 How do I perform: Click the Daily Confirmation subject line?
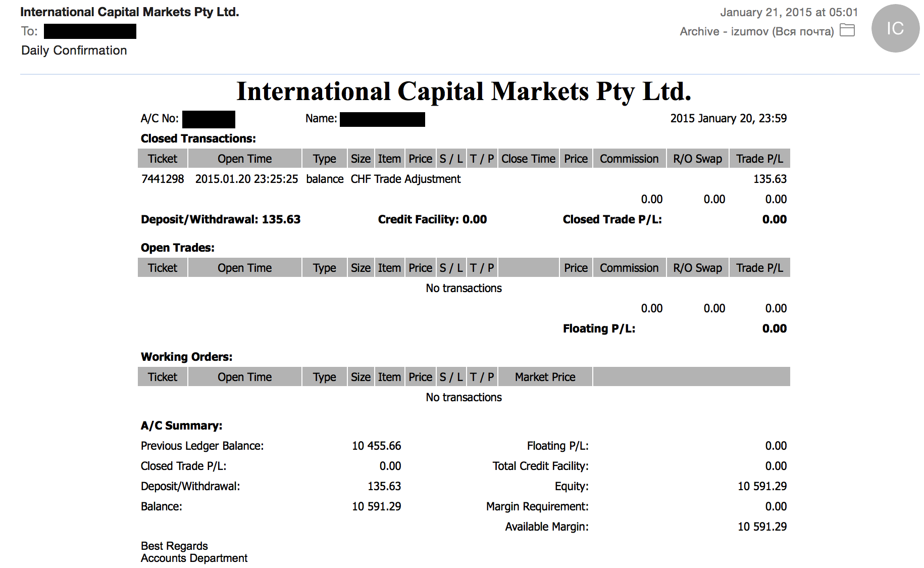click(74, 51)
